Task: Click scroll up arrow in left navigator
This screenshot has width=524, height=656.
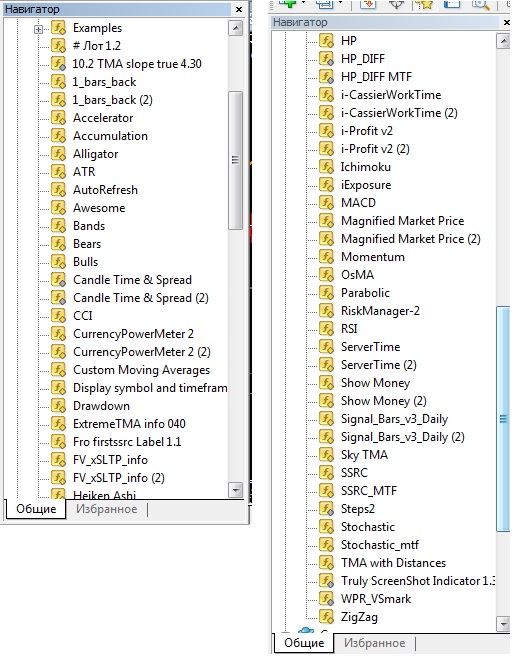Action: coord(236,28)
